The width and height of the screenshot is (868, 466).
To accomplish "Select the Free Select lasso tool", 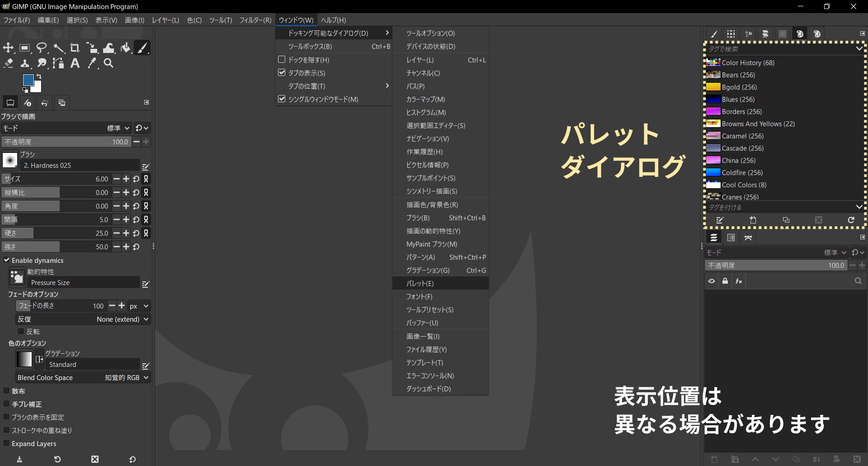I will (x=42, y=48).
